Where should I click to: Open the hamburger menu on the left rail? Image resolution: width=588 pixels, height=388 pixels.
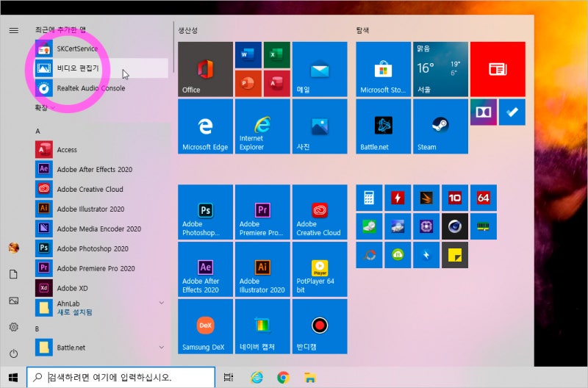13,30
